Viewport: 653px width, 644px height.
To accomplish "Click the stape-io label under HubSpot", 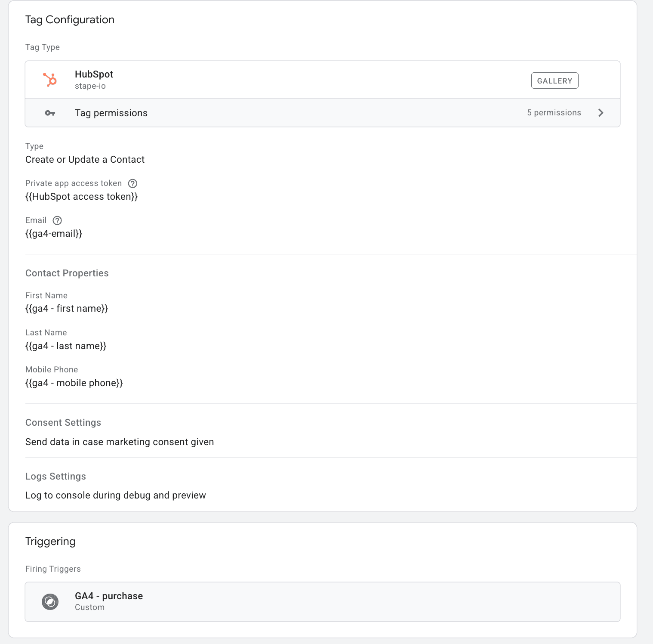I will (x=90, y=86).
